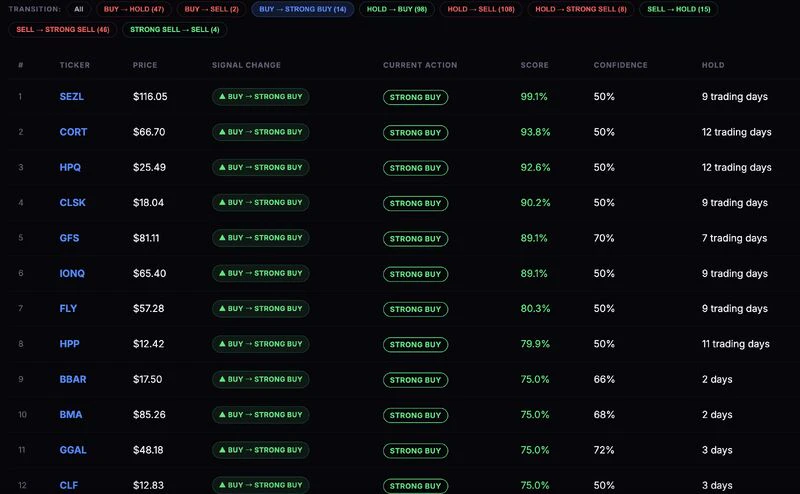Select the 66% confidence value
Viewport: 800px width, 494px height.
pos(604,379)
